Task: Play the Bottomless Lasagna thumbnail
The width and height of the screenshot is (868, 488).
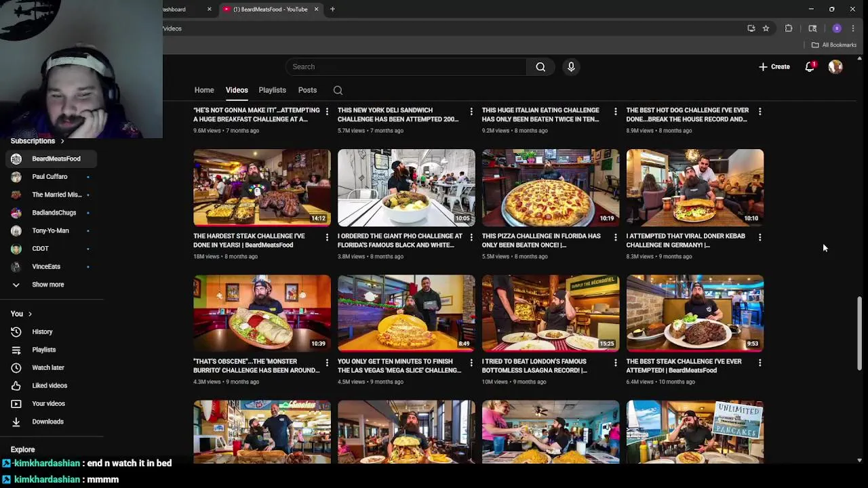Action: tap(551, 313)
